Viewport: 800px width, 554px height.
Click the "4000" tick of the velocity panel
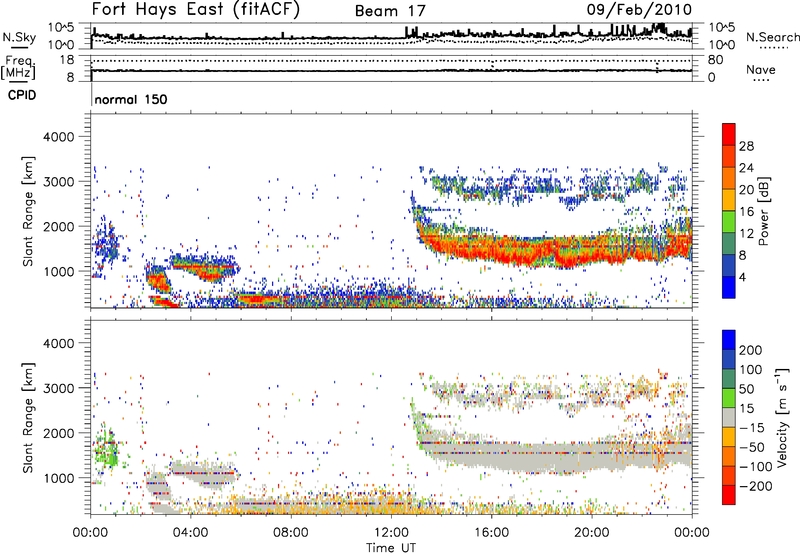[59, 343]
